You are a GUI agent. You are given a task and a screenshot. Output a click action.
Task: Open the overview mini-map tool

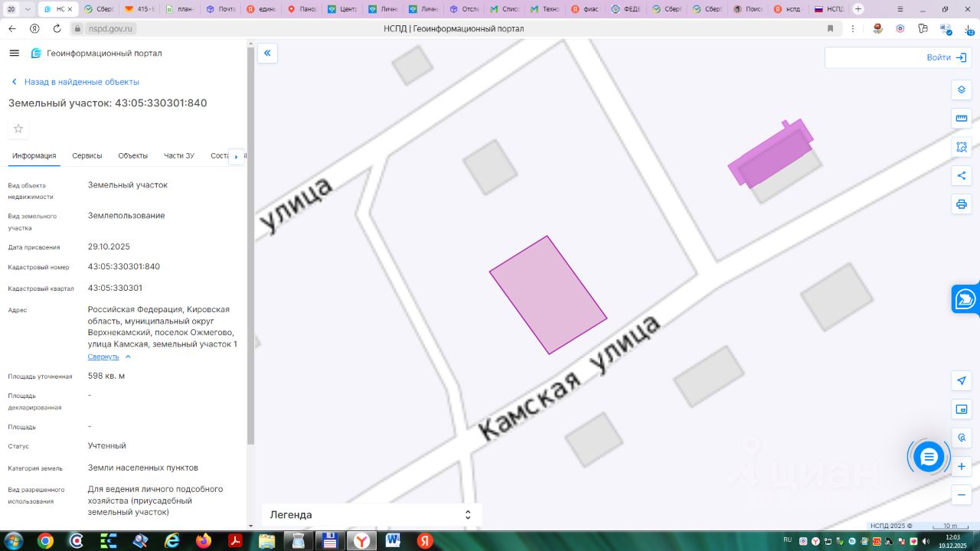tap(962, 409)
